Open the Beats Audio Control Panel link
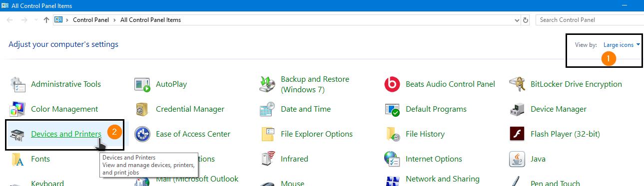644x186 pixels. pyautogui.click(x=450, y=84)
